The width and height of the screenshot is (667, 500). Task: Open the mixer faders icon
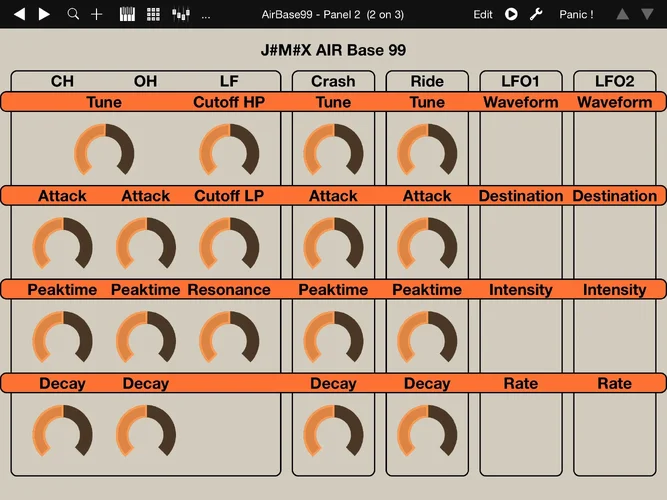[181, 14]
